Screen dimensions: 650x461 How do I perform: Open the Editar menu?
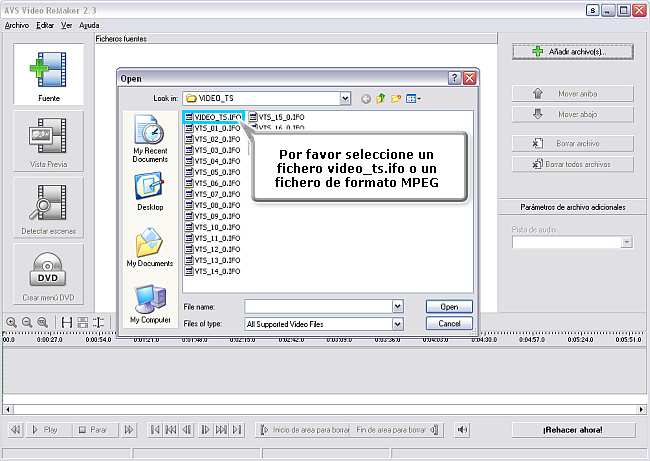45,25
